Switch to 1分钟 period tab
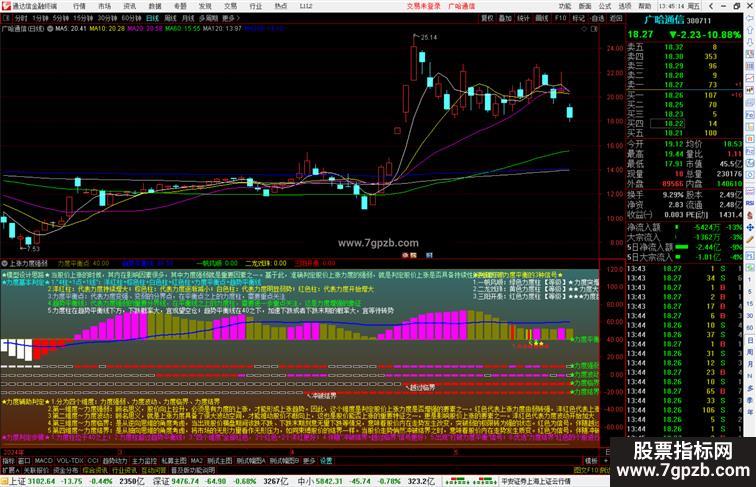The width and height of the screenshot is (756, 487). pos(40,18)
